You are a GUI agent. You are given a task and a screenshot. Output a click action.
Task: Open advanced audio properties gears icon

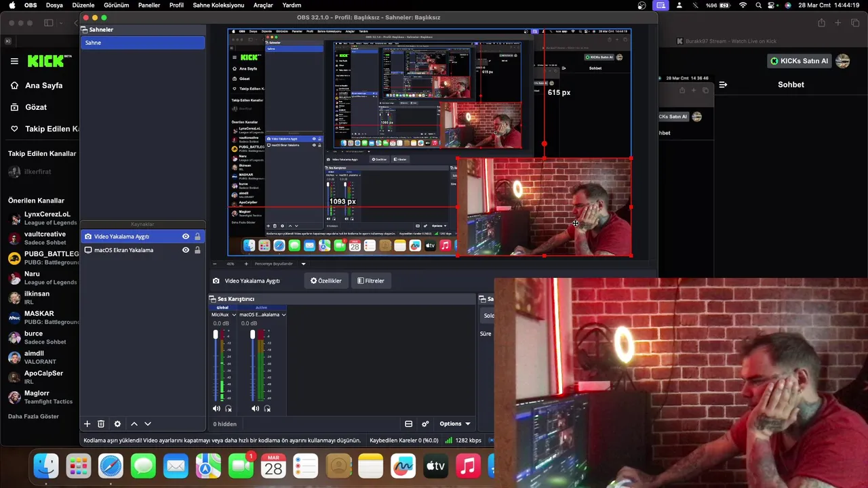coord(425,424)
